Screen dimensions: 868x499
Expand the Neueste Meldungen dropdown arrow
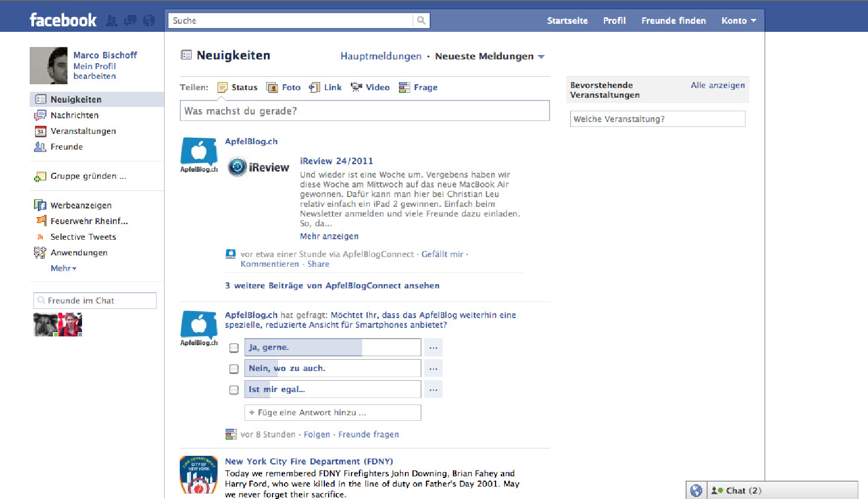tap(541, 57)
